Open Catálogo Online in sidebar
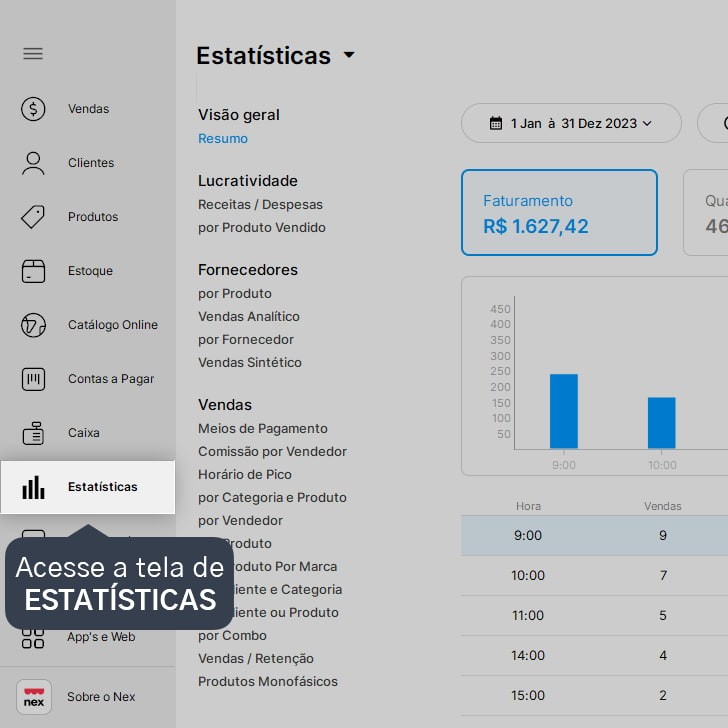 [113, 325]
